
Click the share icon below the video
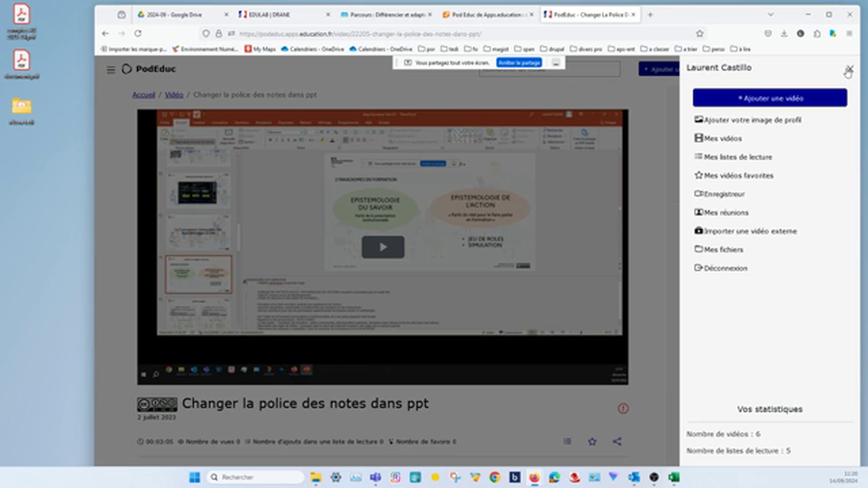point(617,442)
